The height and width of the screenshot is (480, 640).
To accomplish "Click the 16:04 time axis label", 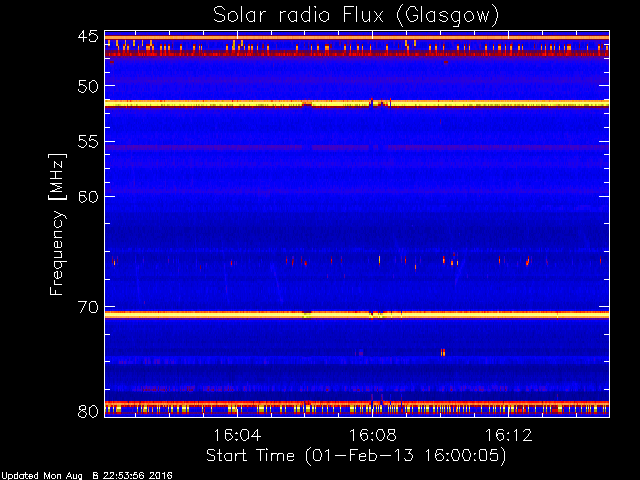I will [x=237, y=436].
